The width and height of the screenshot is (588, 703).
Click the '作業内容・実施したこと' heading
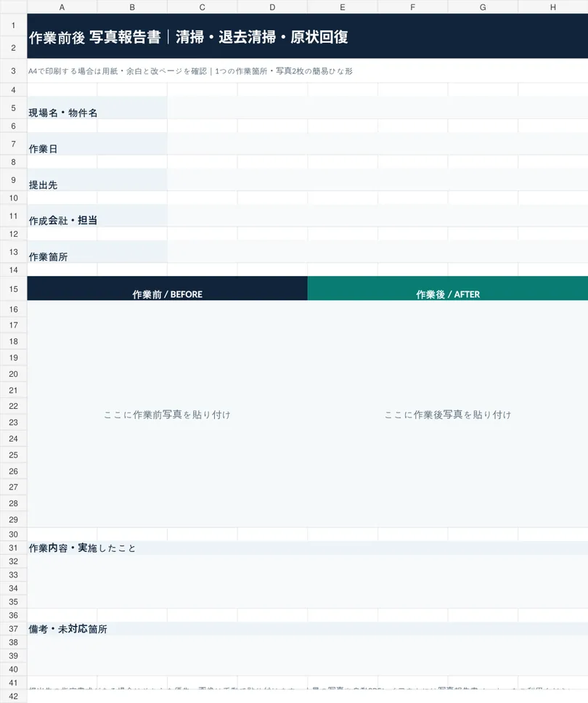pos(308,548)
